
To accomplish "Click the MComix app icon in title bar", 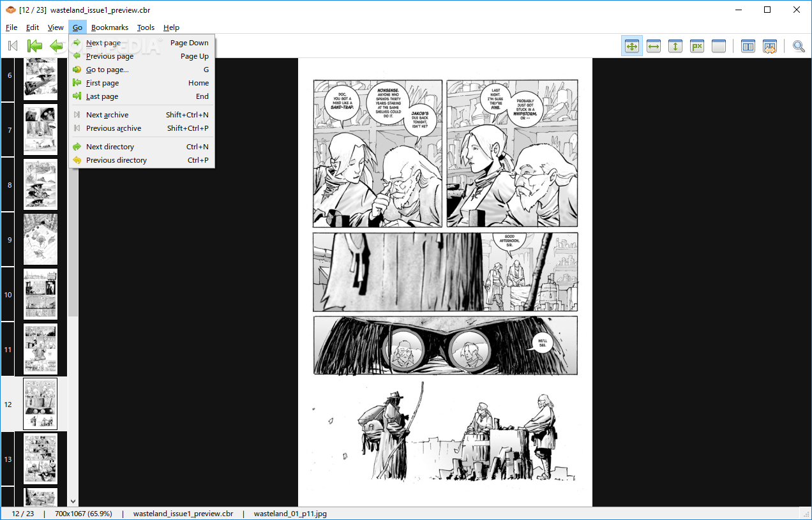I will point(10,10).
